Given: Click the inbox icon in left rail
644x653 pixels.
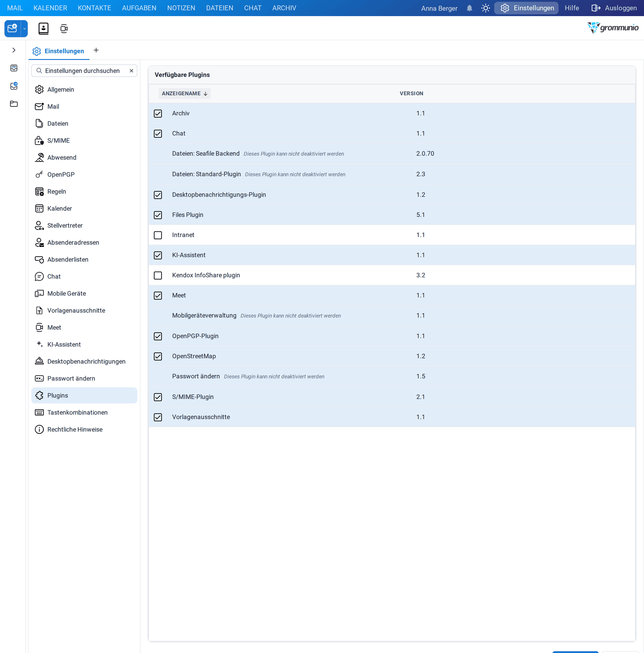Looking at the screenshot, I should (14, 68).
